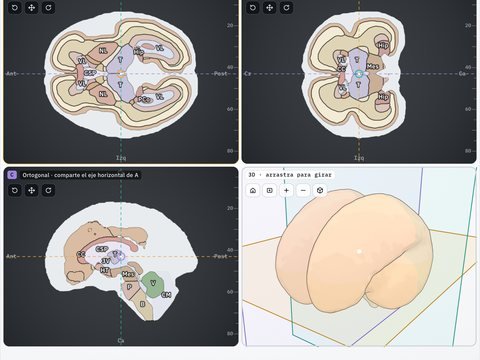Select the B label in sagittal panel C

pyautogui.click(x=143, y=304)
